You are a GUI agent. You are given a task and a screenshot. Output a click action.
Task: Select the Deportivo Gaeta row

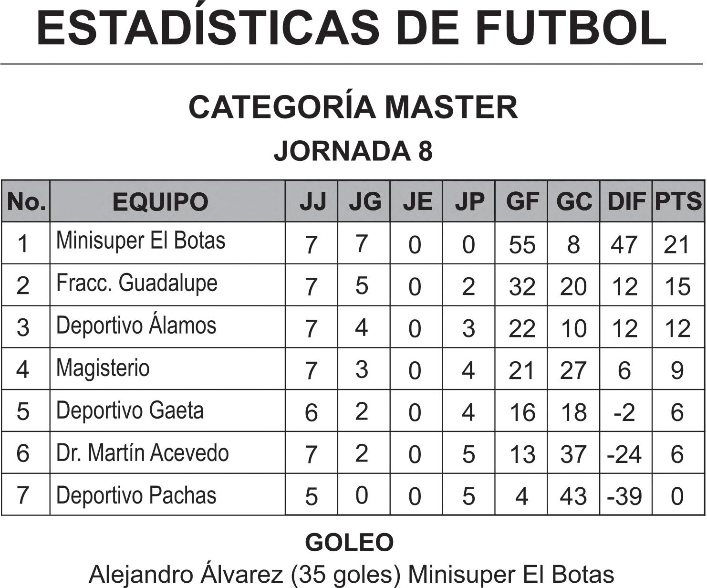tap(130, 410)
